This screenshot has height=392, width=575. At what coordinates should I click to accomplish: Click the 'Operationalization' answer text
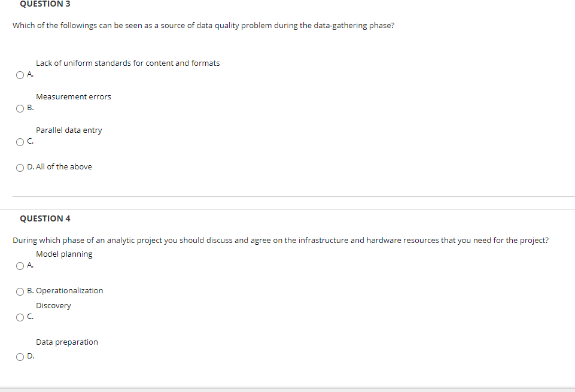tap(69, 291)
